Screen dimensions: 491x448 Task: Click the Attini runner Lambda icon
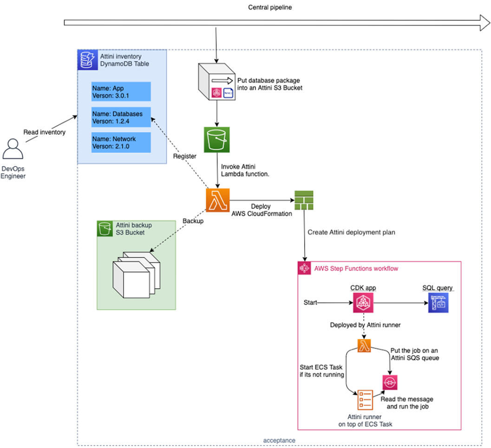coord(363,345)
